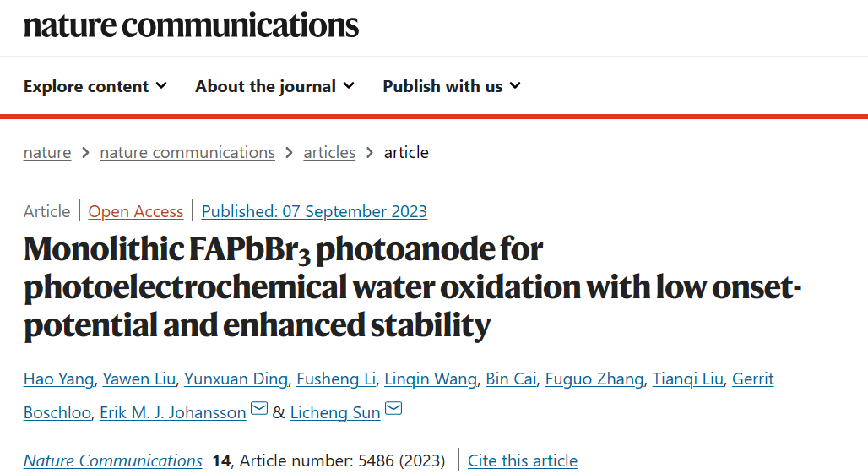
Task: Open the About the journal menu
Action: pos(274,86)
